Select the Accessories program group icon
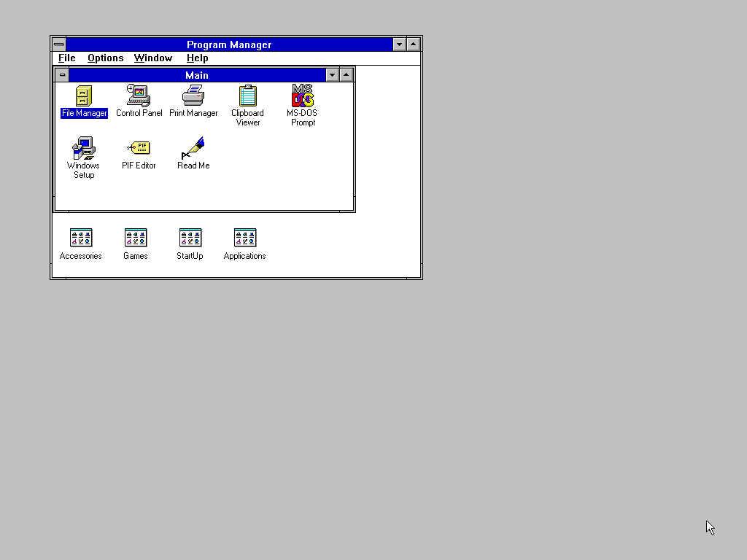The width and height of the screenshot is (747, 560). [81, 238]
